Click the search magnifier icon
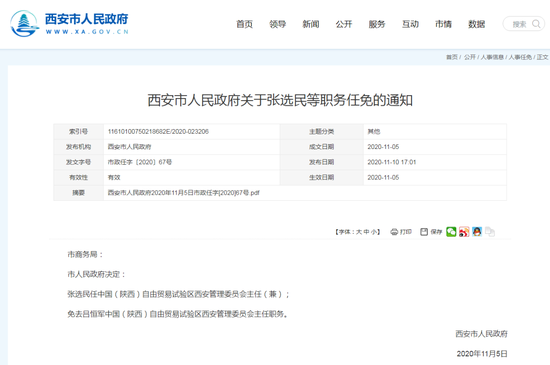The width and height of the screenshot is (550, 365). click(x=536, y=24)
